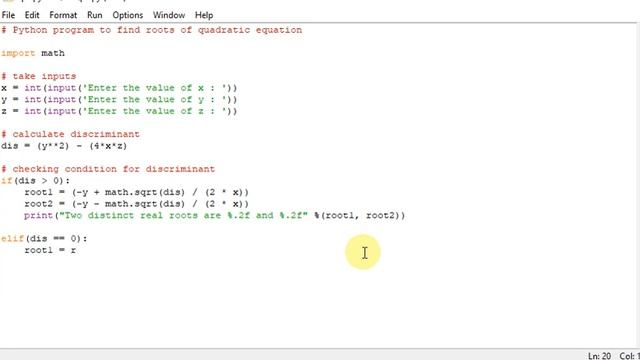This screenshot has width=640, height=360.
Task: Place cursor in 'Enter the value of y' line
Action: pos(119,100)
